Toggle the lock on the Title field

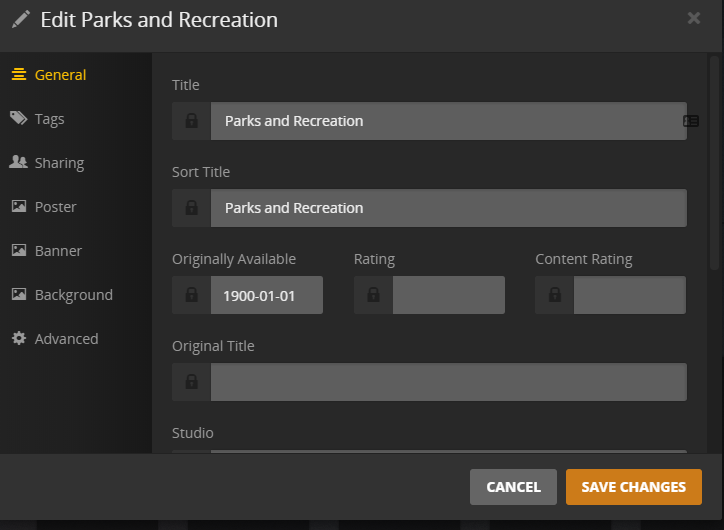tap(191, 121)
